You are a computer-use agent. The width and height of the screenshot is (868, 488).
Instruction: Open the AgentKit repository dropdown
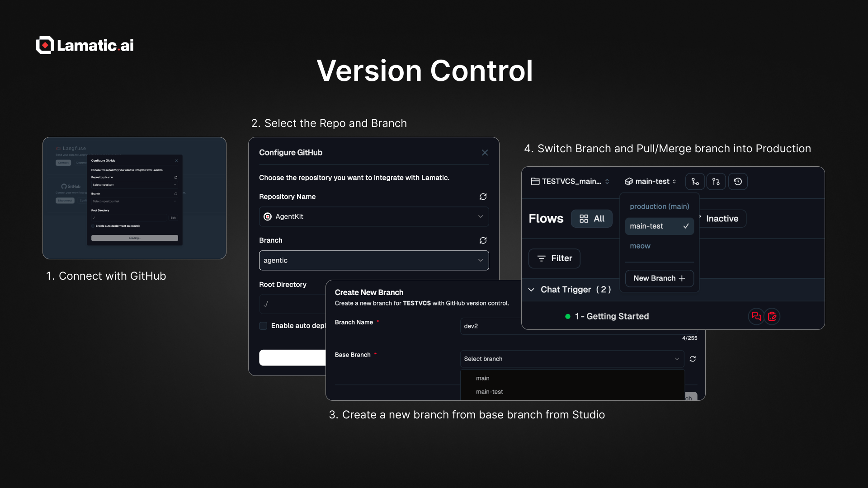(x=373, y=217)
